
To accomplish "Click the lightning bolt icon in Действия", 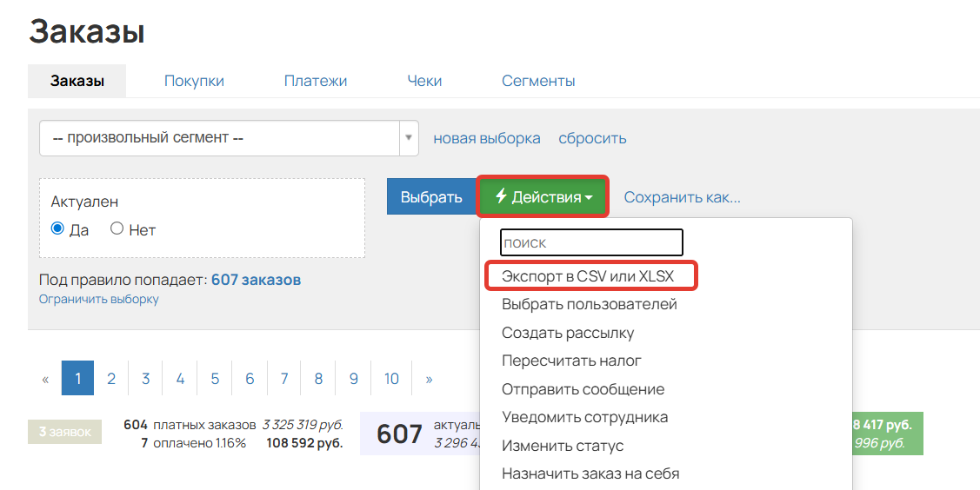I will (x=501, y=196).
